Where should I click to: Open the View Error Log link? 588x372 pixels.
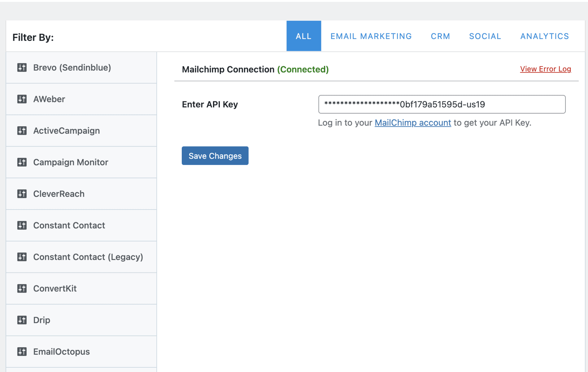pyautogui.click(x=546, y=69)
